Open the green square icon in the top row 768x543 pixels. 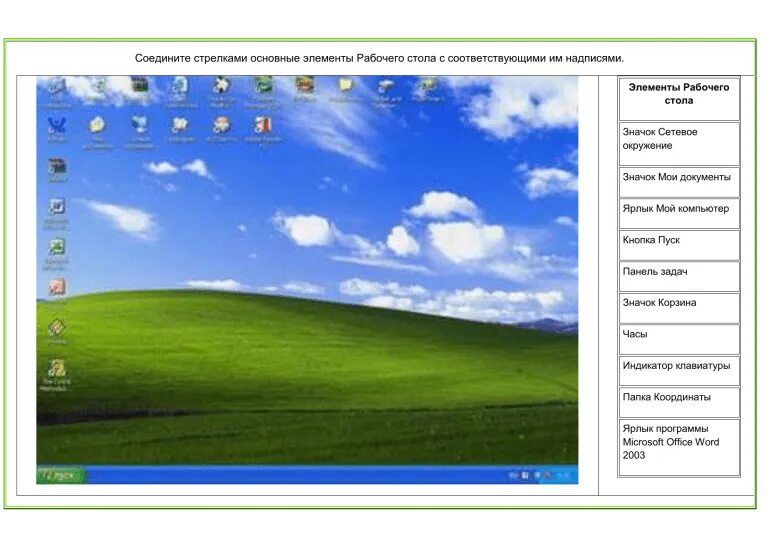(263, 86)
